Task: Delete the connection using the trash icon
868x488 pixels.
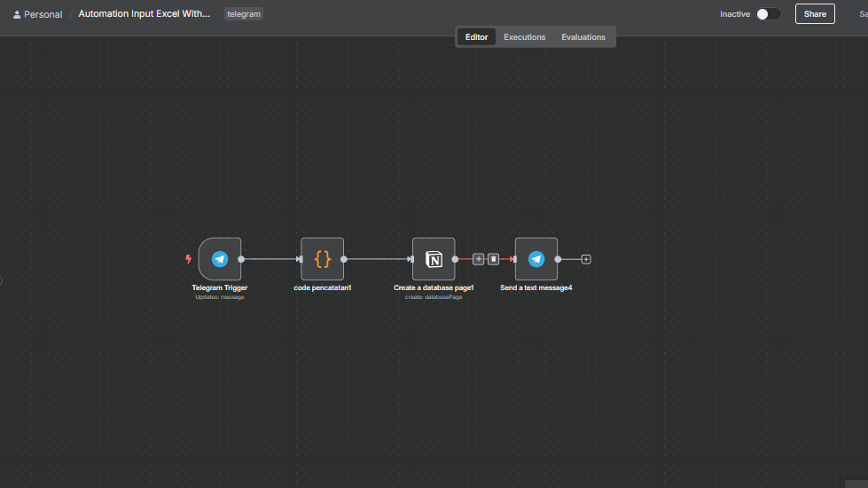Action: (x=494, y=259)
